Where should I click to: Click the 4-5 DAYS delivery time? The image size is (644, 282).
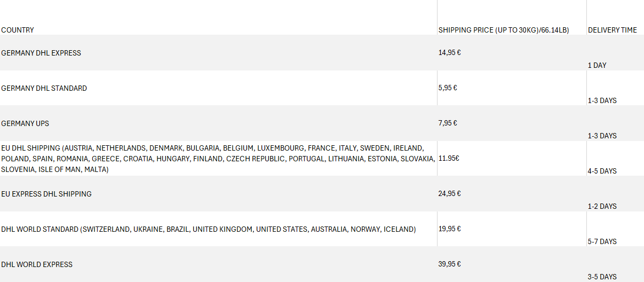pyautogui.click(x=602, y=171)
